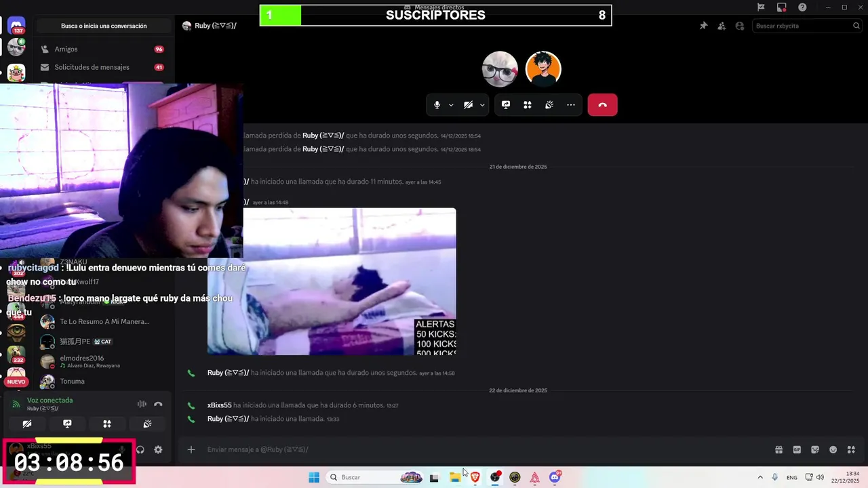Open more call options ellipsis
This screenshot has height=488, width=868.
571,105
